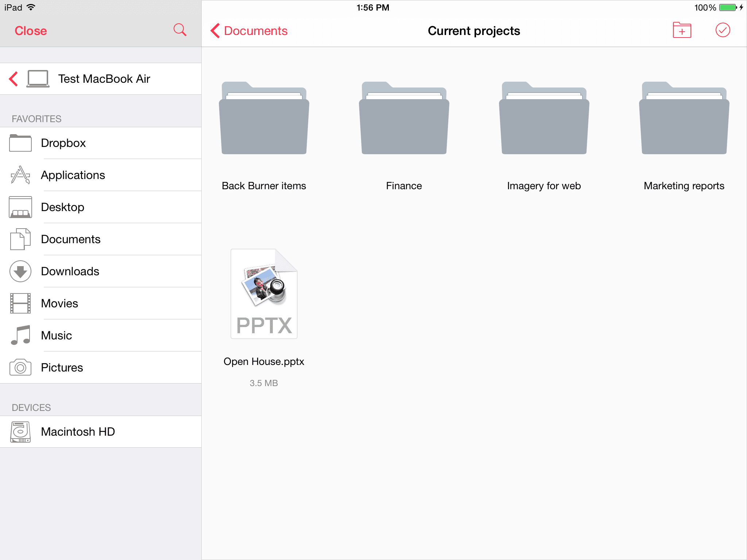
Task: Tap the Documents pages icon in sidebar
Action: click(20, 239)
